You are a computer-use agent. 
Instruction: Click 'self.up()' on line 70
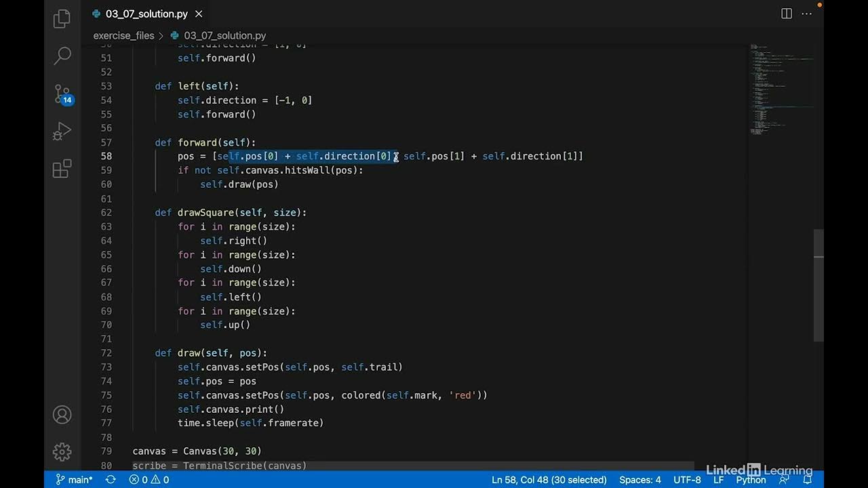(225, 325)
